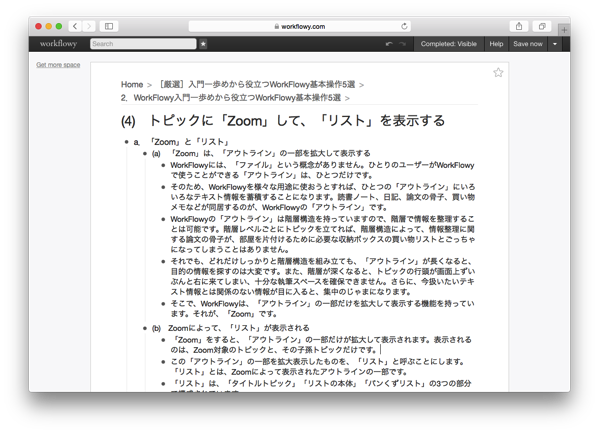Show all tabs in Safari
The width and height of the screenshot is (599, 433).
(x=542, y=26)
